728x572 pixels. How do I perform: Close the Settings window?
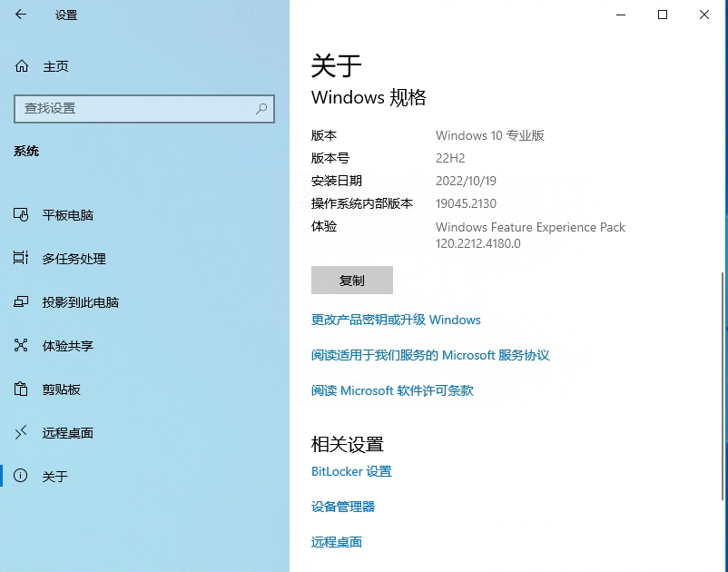coord(704,15)
